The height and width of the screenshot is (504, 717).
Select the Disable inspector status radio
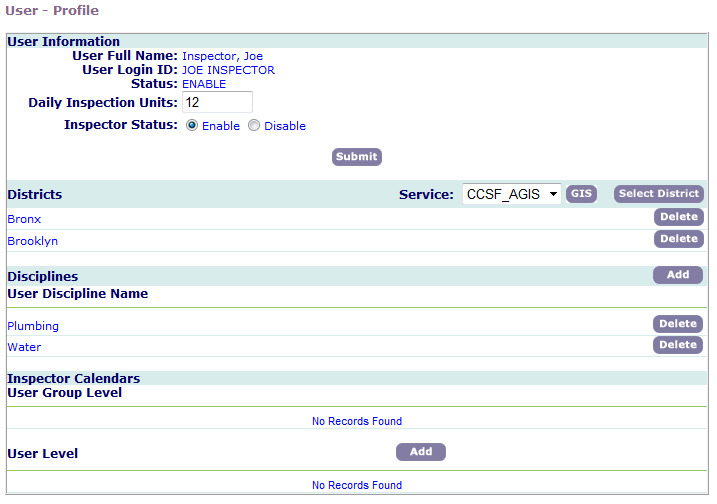254,126
